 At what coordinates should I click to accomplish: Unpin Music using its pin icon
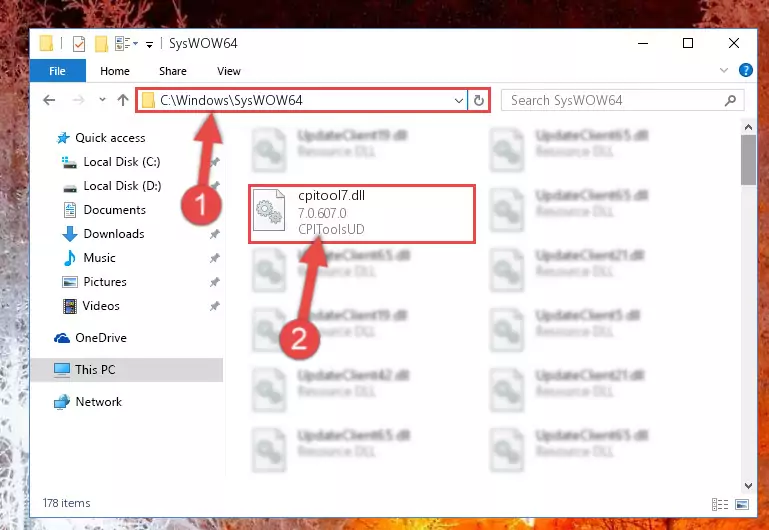click(x=214, y=258)
